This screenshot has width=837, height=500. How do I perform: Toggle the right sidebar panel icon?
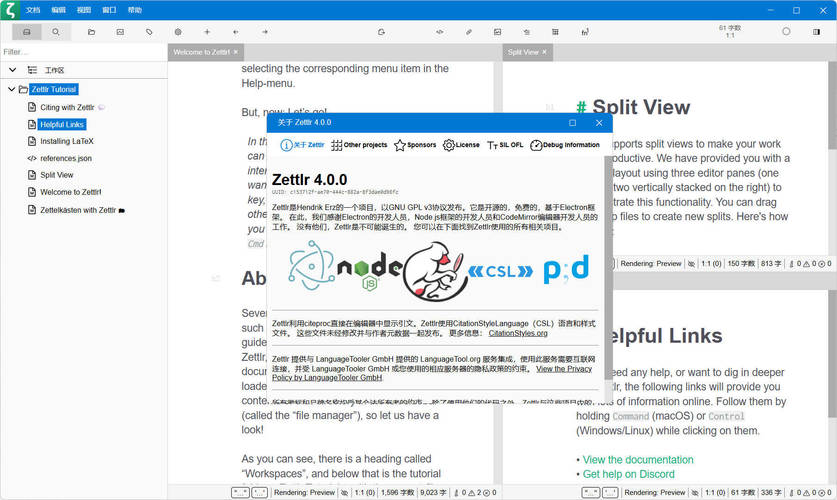point(816,32)
